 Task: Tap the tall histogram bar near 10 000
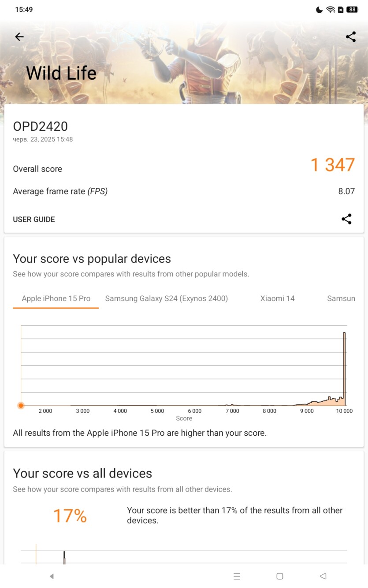(x=344, y=369)
